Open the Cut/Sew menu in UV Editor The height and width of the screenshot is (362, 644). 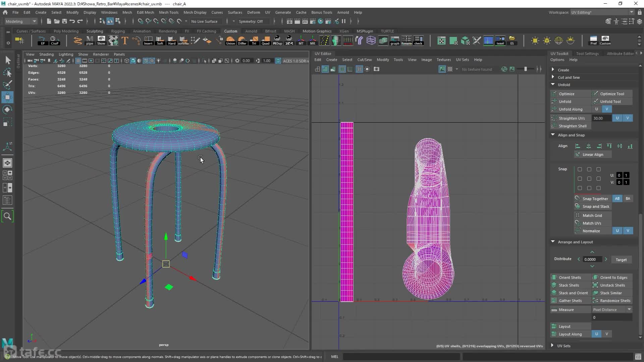364,60
